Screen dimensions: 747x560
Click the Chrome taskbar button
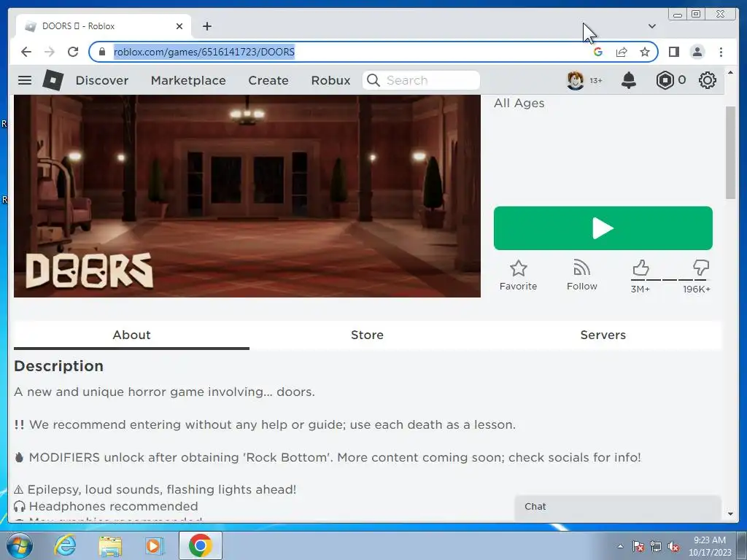pyautogui.click(x=200, y=545)
